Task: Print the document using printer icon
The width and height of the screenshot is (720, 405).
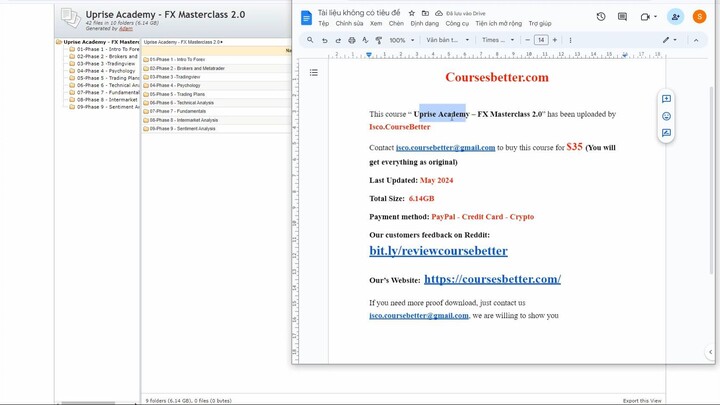Action: (351, 40)
